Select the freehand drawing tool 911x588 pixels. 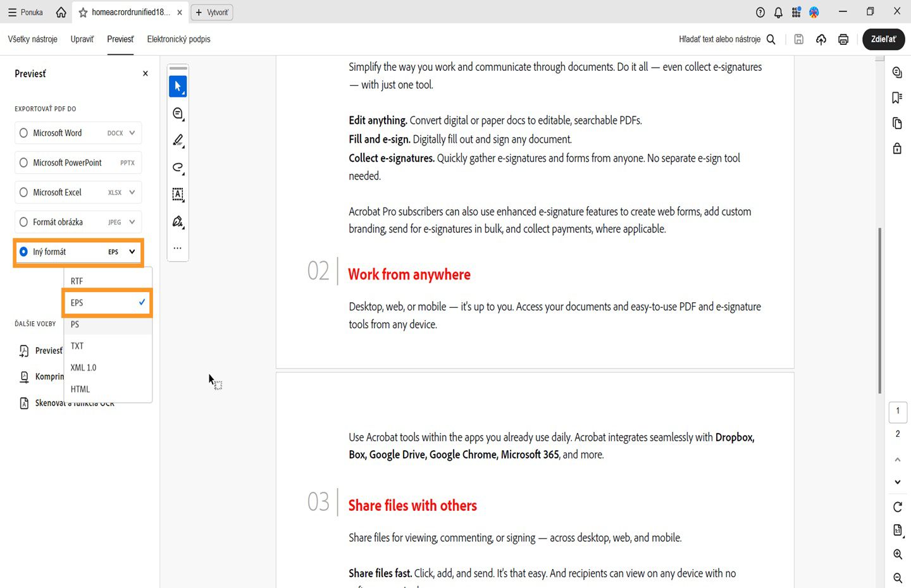click(178, 168)
